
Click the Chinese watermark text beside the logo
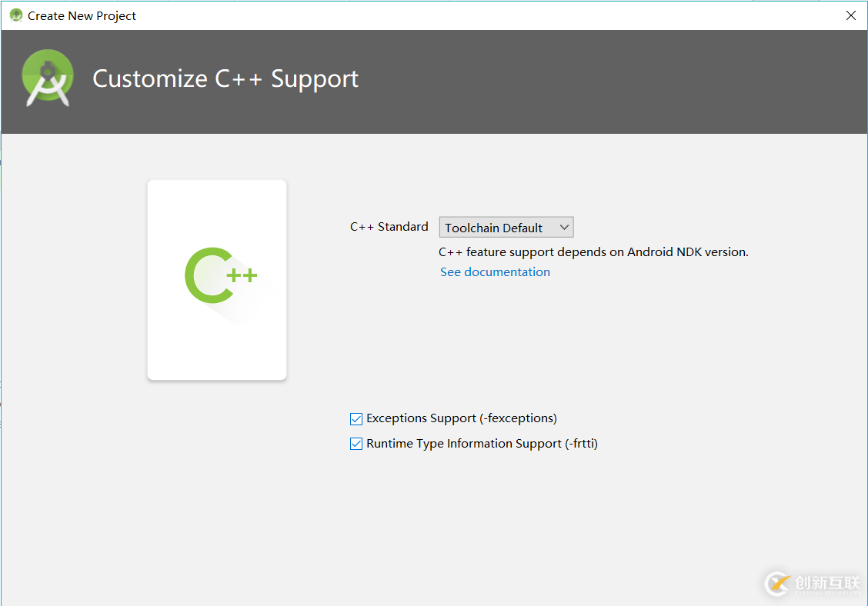[826, 582]
